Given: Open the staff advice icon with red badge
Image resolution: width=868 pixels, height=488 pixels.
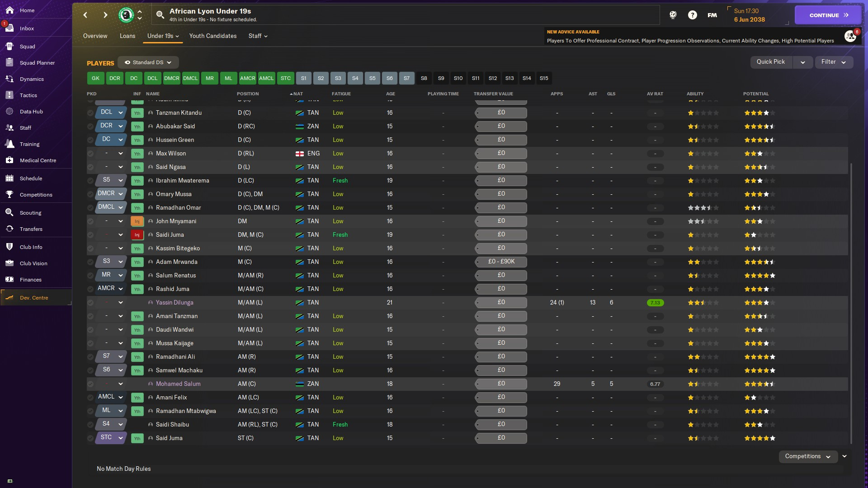Looking at the screenshot, I should coord(850,36).
